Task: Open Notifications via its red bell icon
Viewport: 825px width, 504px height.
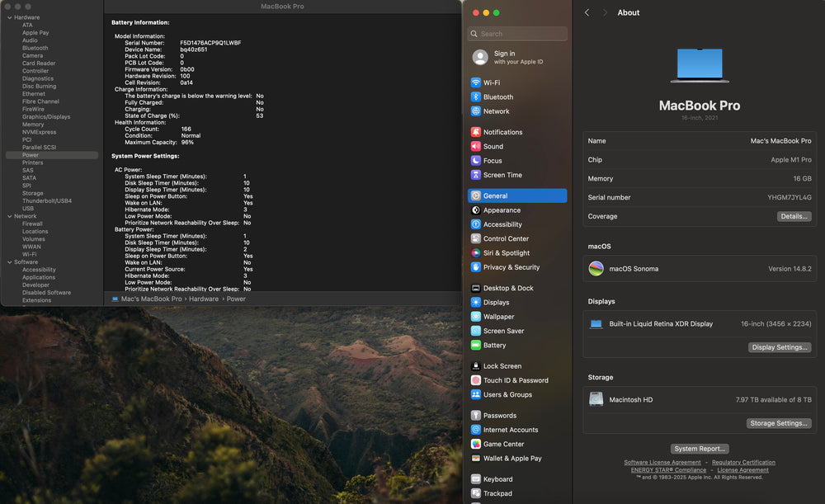Action: click(x=476, y=132)
